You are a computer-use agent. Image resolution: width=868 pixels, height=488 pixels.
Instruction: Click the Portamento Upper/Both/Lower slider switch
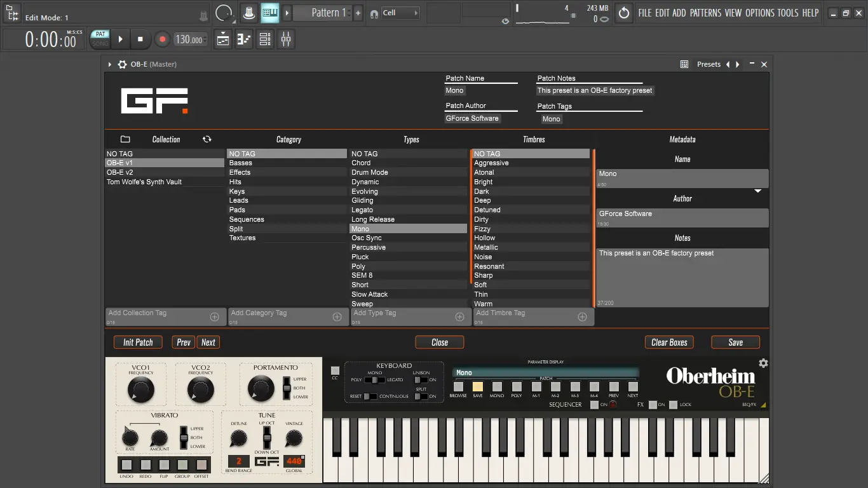287,388
